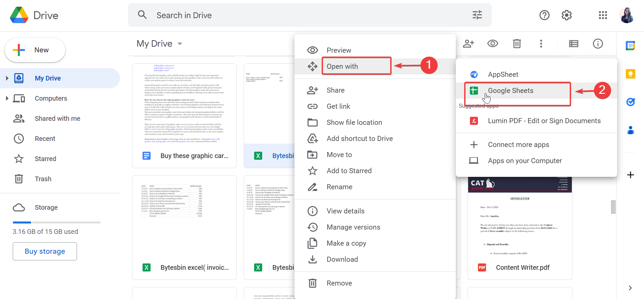644x299 pixels.
Task: Click the Buy storage button
Action: [45, 251]
